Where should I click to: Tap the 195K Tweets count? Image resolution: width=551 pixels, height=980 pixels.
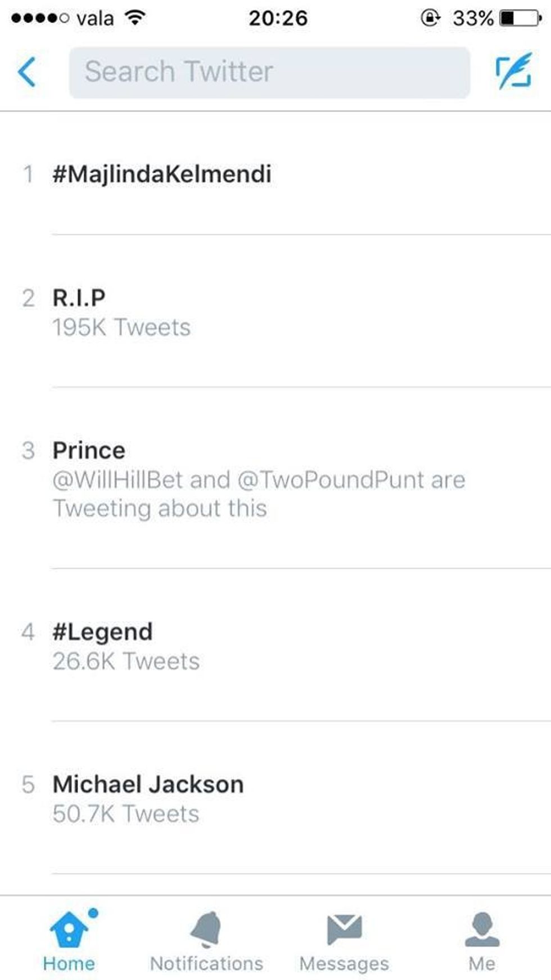(x=121, y=327)
